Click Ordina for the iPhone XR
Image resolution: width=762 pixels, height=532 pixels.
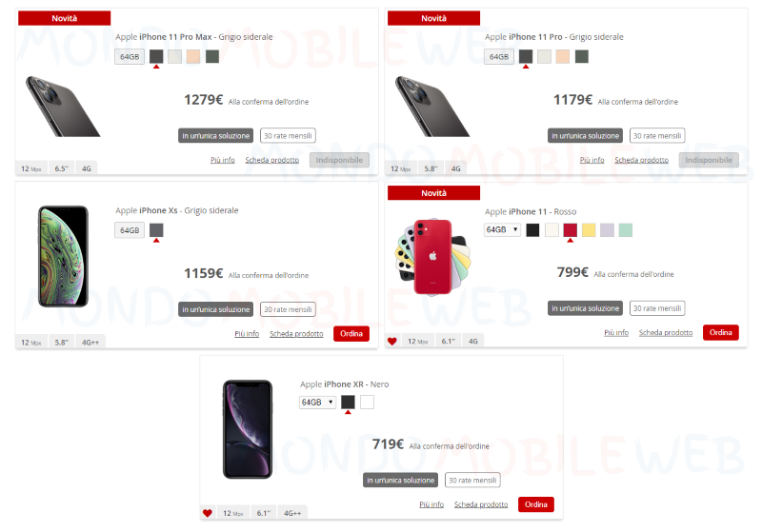pos(536,504)
